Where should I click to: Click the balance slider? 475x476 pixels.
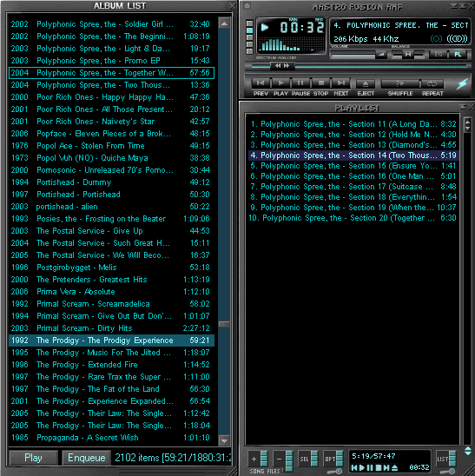[407, 55]
